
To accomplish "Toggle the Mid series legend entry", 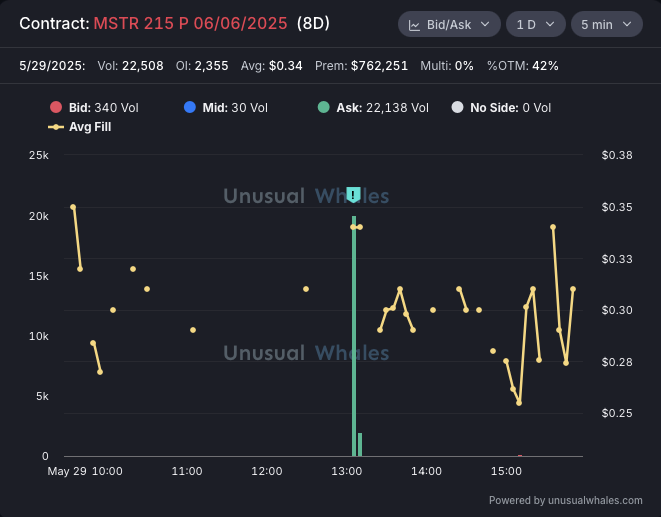I will pos(226,108).
